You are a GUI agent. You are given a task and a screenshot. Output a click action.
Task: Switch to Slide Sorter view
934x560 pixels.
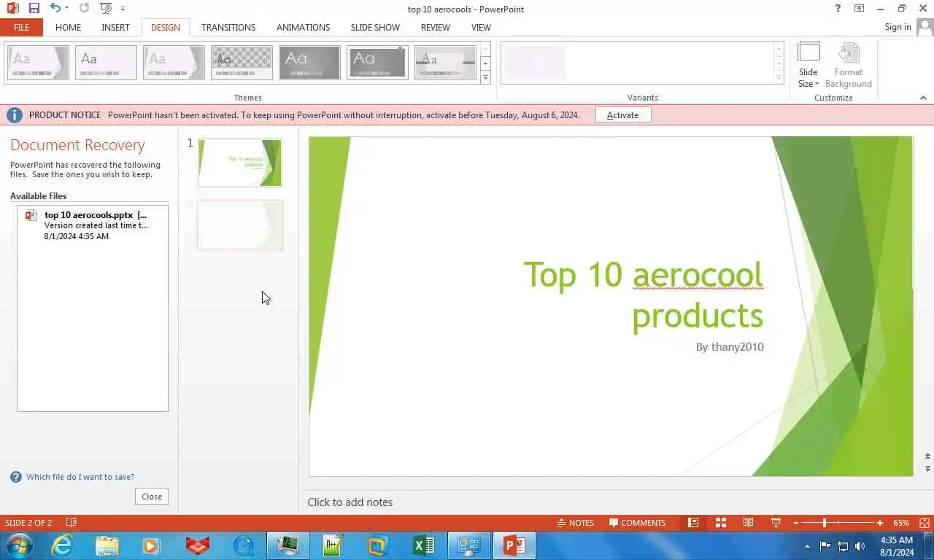721,523
